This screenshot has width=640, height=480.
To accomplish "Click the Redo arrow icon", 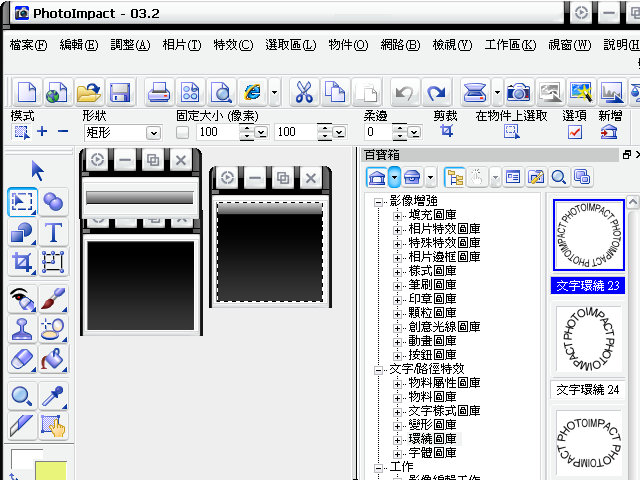I will [436, 92].
